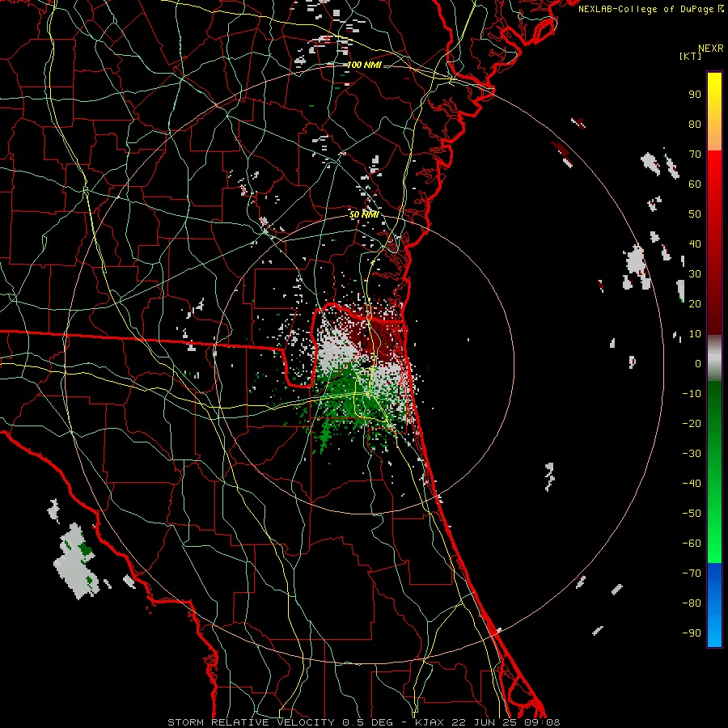Viewport: 728px width, 728px height.
Task: Click the yellow top segment of color bar
Action: tap(714, 112)
